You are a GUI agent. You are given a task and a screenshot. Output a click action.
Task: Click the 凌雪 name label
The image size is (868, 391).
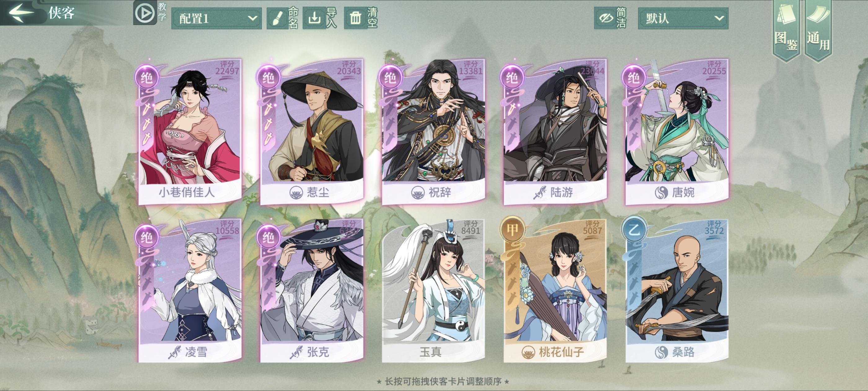point(196,352)
